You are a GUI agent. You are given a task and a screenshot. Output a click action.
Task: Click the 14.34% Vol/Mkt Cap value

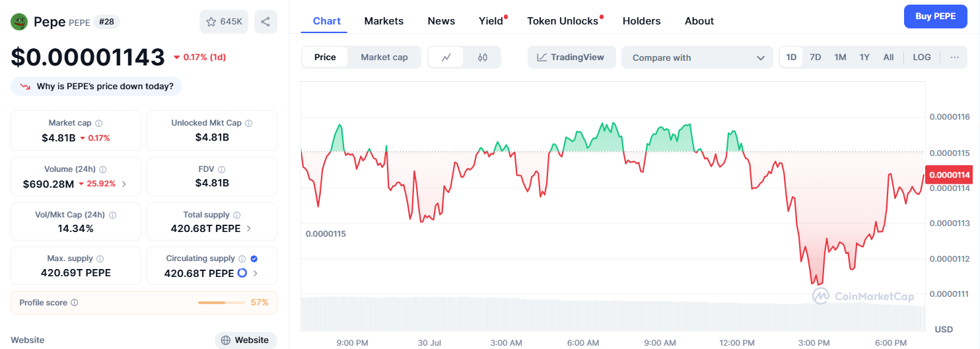click(x=76, y=229)
